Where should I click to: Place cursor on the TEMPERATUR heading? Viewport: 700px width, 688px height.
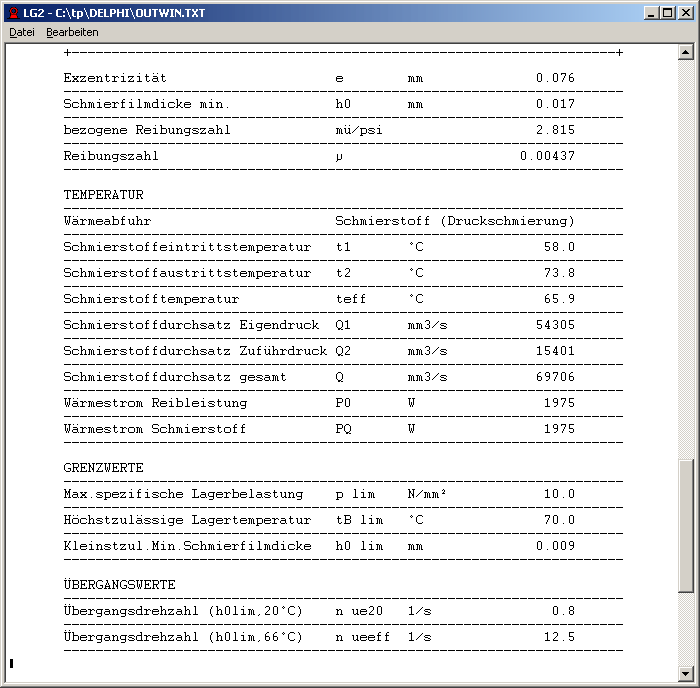click(x=103, y=195)
